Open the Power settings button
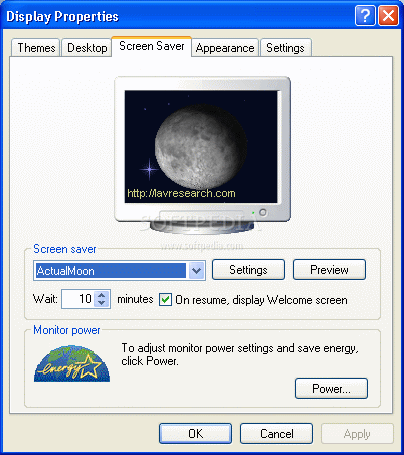This screenshot has width=404, height=455. pyautogui.click(x=331, y=389)
